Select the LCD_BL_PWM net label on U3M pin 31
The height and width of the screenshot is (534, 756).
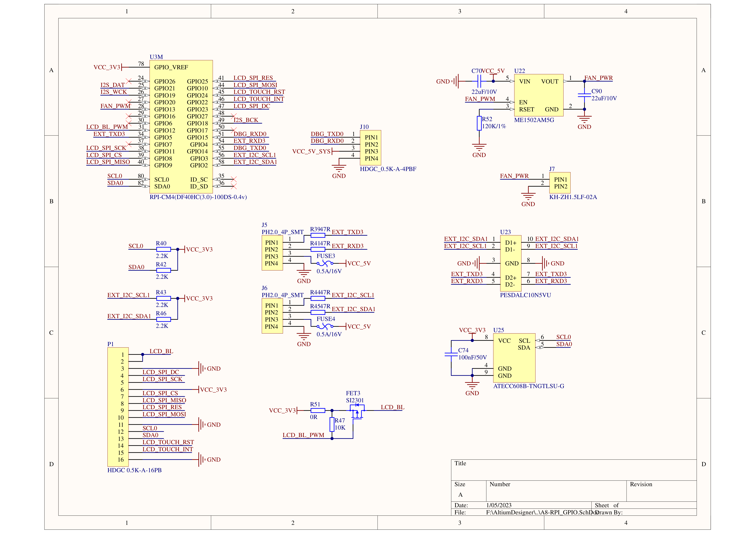coord(107,127)
